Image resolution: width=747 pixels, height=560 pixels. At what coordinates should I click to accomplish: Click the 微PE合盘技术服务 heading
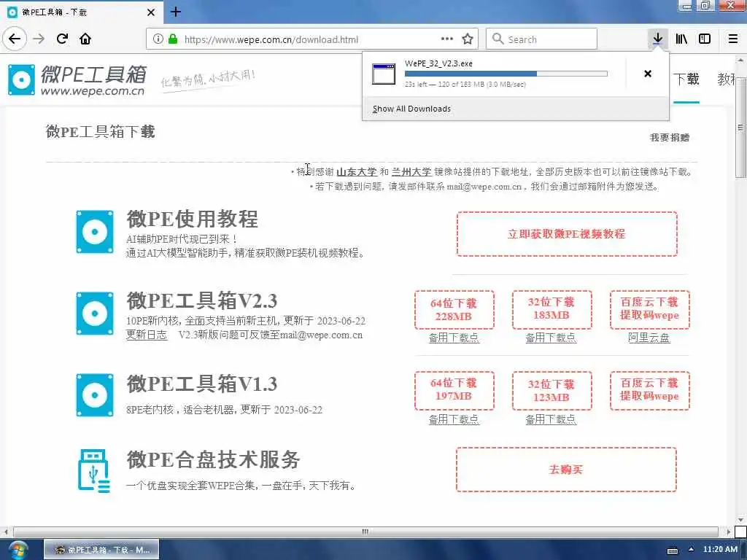[x=213, y=459]
